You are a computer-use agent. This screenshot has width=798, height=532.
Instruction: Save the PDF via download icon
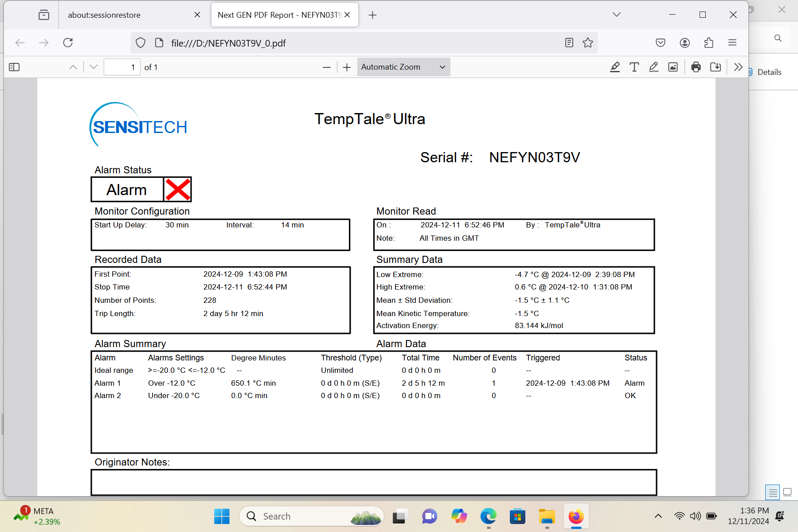coord(716,67)
